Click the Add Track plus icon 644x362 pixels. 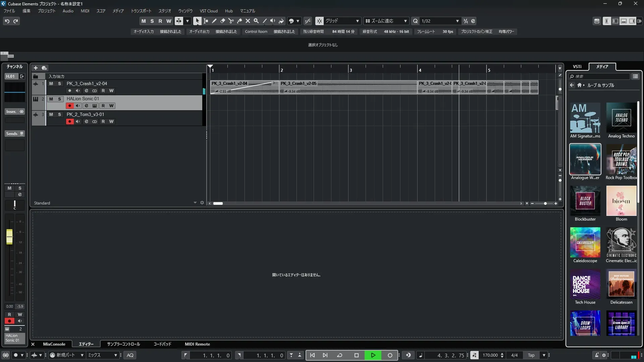pyautogui.click(x=36, y=68)
